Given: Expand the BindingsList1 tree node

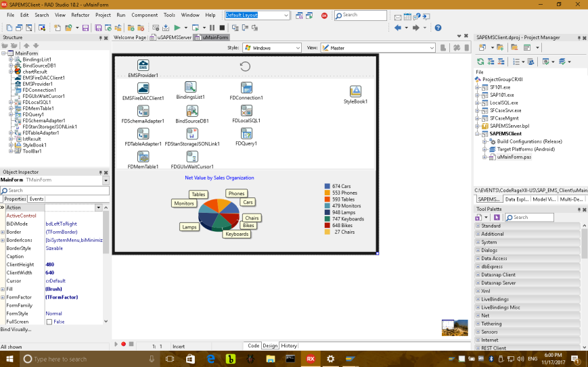Looking at the screenshot, I should (11, 59).
